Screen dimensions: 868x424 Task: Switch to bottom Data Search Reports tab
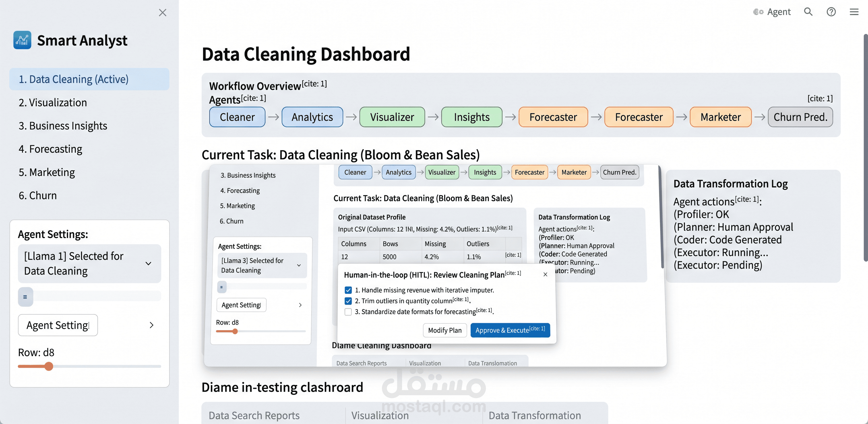tap(254, 415)
